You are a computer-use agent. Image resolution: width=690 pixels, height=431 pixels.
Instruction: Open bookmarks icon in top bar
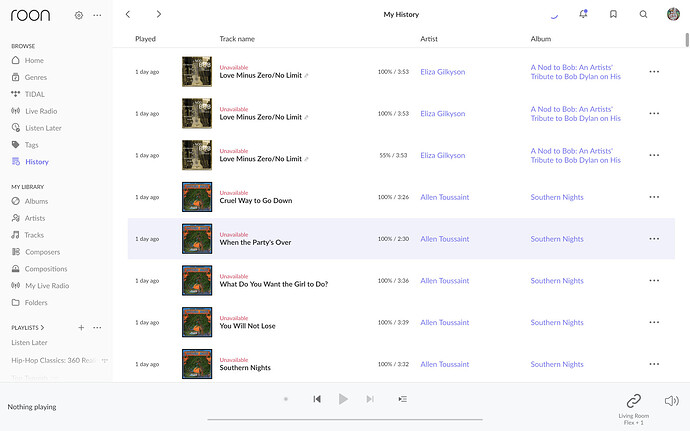613,15
